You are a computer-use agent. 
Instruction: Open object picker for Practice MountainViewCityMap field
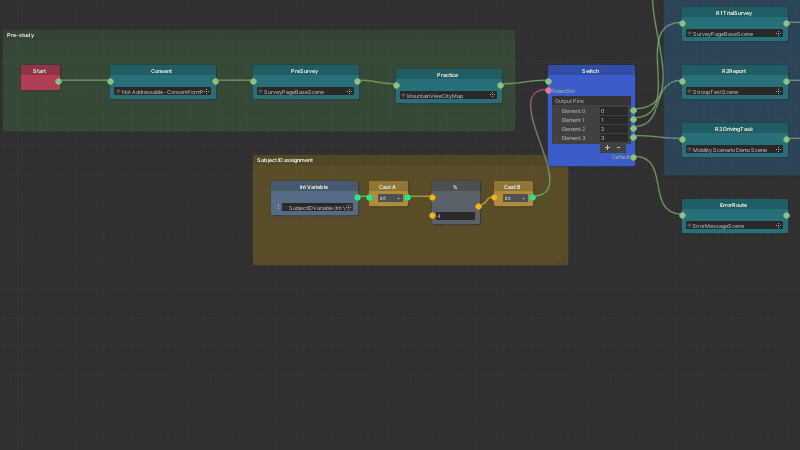tap(492, 95)
